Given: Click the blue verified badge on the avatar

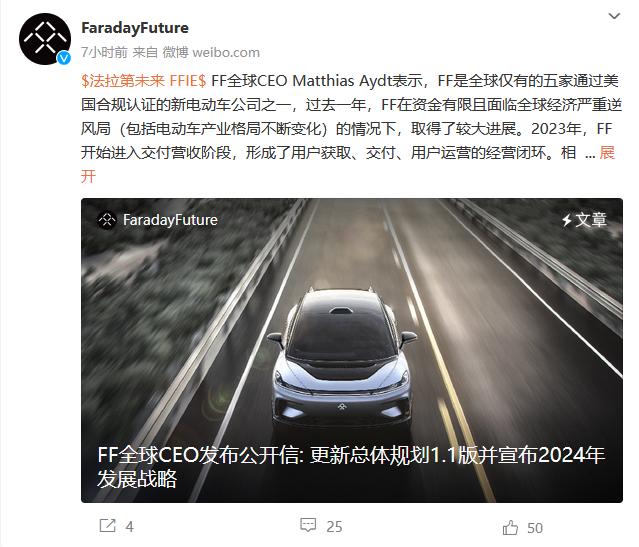Looking at the screenshot, I should 64,58.
